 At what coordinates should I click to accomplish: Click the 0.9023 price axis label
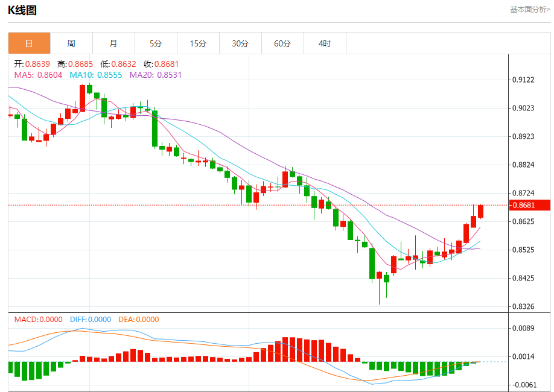tap(523, 108)
